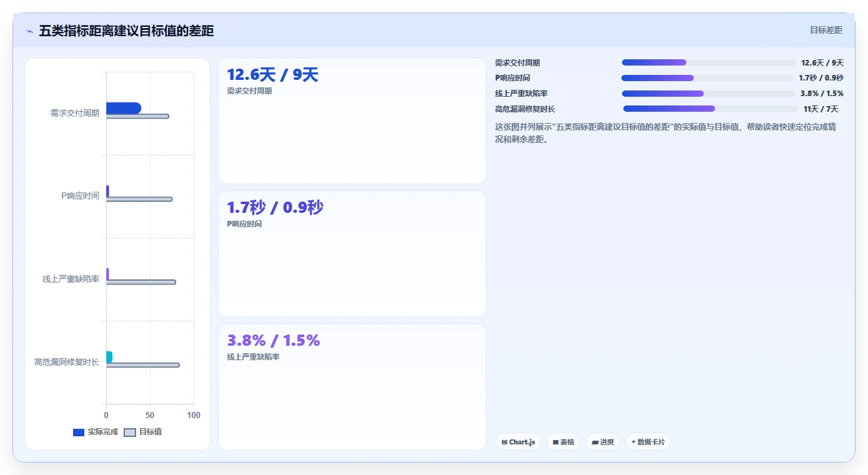Click the 需求交付周期 chart axis label
The height and width of the screenshot is (475, 868).
(75, 113)
